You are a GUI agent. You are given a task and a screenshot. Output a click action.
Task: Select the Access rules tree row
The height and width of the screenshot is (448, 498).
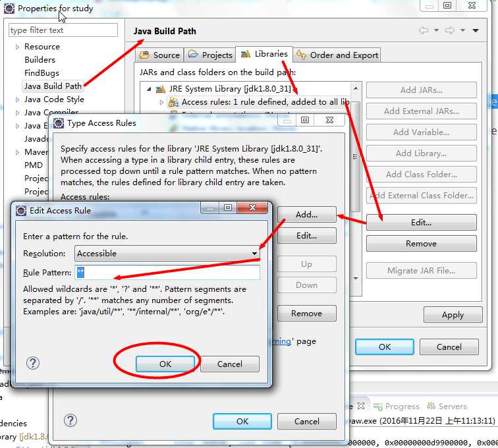point(259,102)
